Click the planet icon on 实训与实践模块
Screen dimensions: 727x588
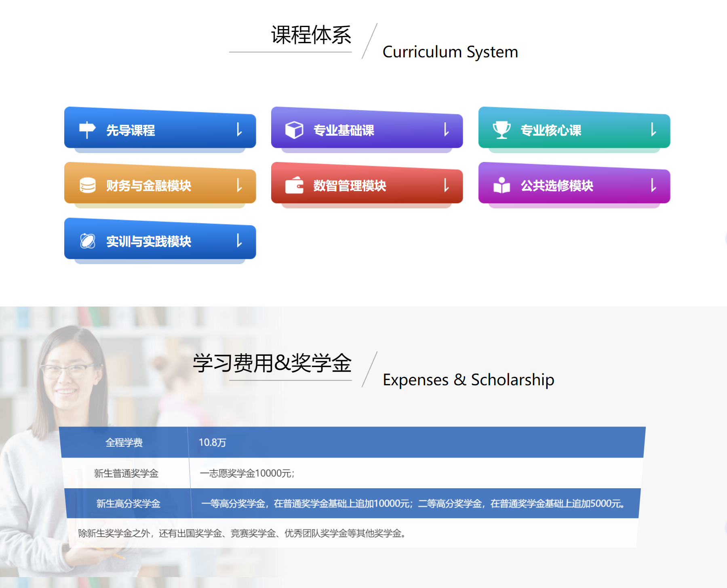(88, 241)
